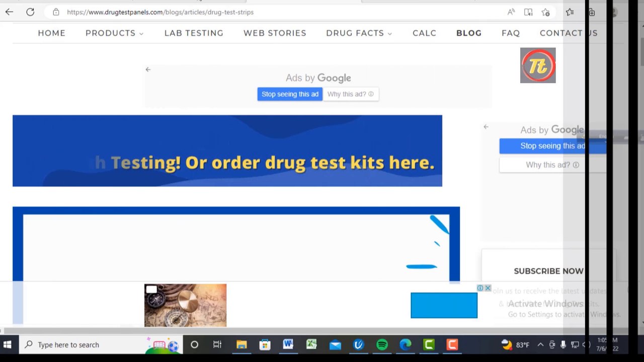The image size is (644, 362).
Task: Open the CONTACT US menu item
Action: (569, 33)
